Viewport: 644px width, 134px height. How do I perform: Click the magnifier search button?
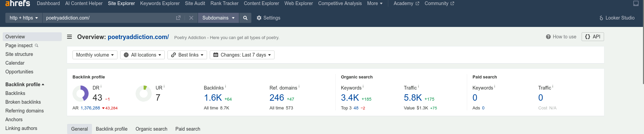(245, 18)
